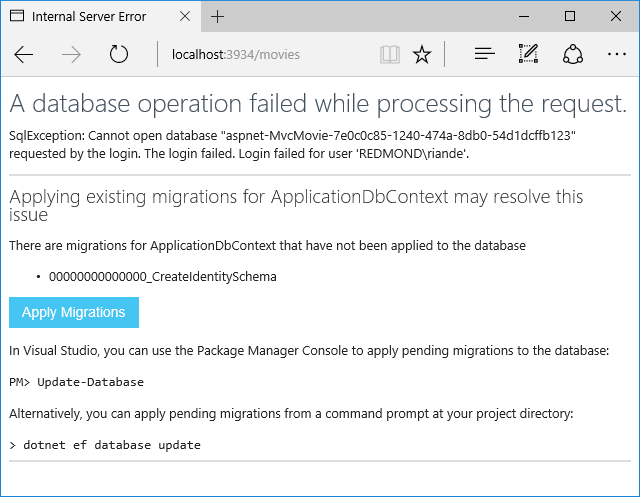
Task: Maximize the browser window
Action: point(569,17)
